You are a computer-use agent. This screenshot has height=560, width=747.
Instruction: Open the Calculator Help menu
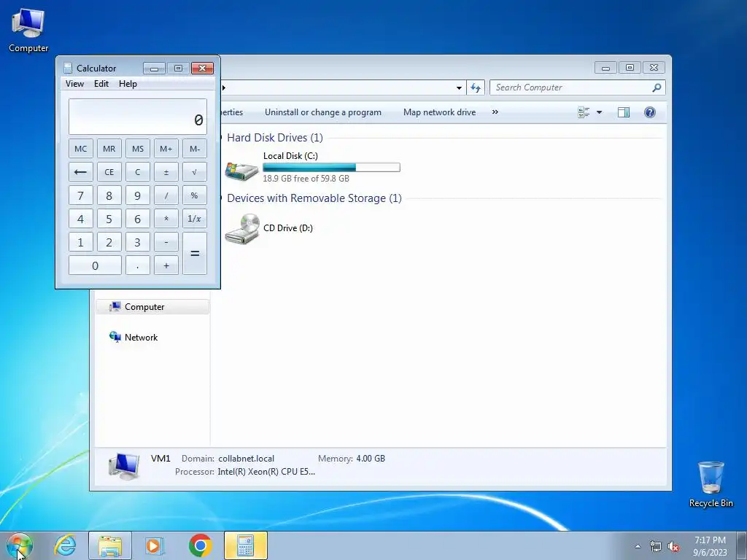click(128, 84)
